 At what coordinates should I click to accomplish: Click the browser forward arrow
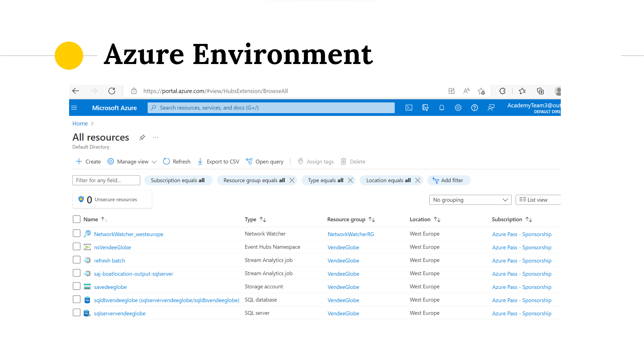click(x=94, y=91)
